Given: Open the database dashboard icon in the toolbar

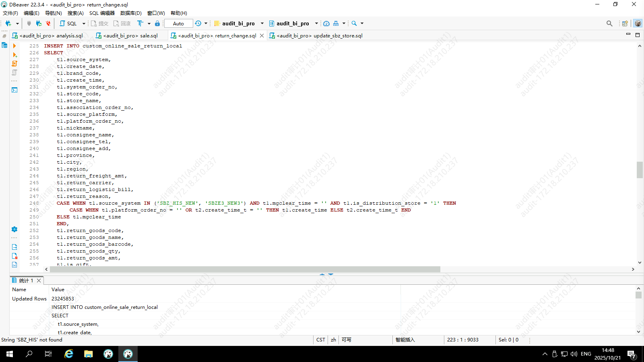Looking at the screenshot, I should (326, 23).
